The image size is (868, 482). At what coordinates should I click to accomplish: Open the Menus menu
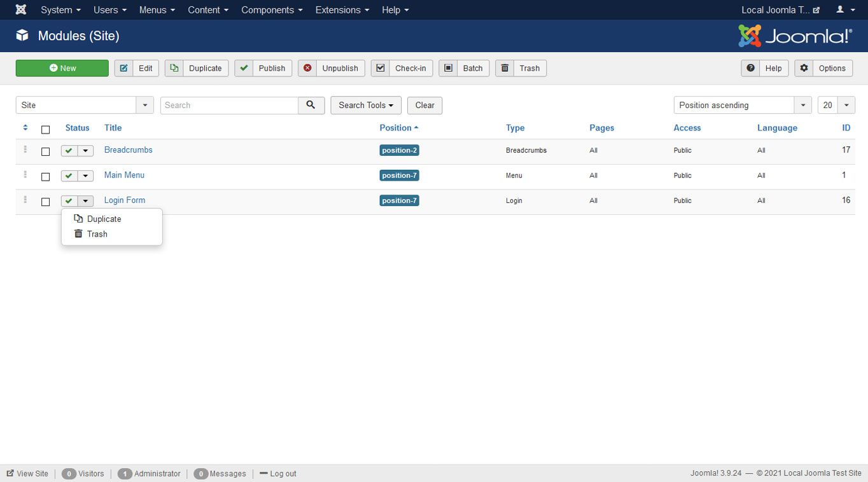point(157,10)
